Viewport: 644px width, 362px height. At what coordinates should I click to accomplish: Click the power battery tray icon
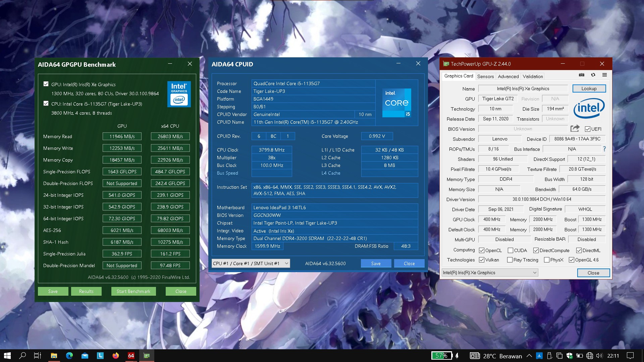pos(579,356)
